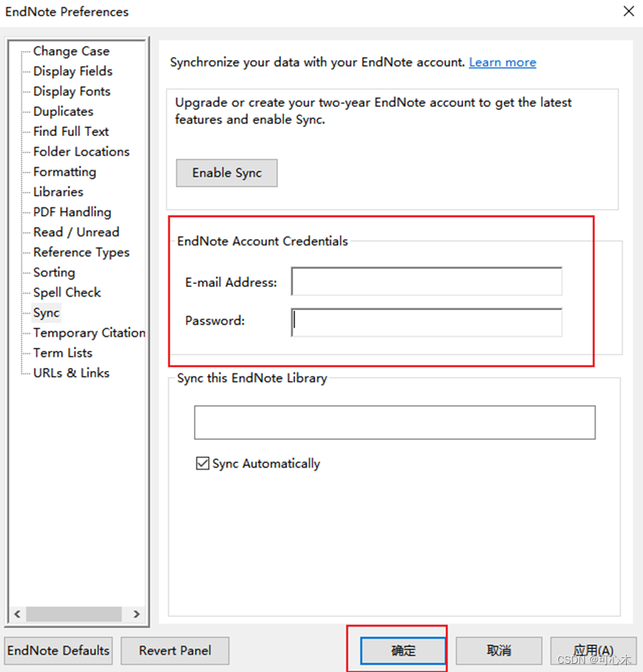Select the Sorting preferences item
Screen dimensions: 643x672
(x=54, y=273)
